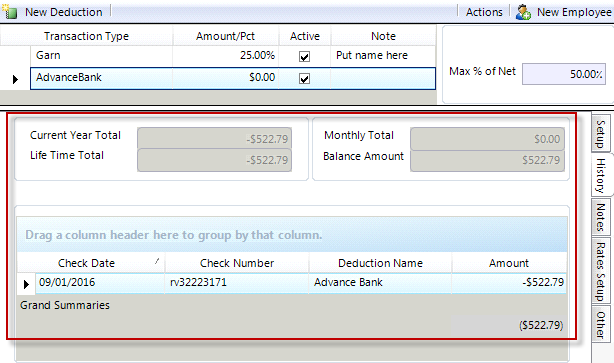The image size is (614, 363).
Task: Open the Rates Setup tab
Action: coord(601,271)
